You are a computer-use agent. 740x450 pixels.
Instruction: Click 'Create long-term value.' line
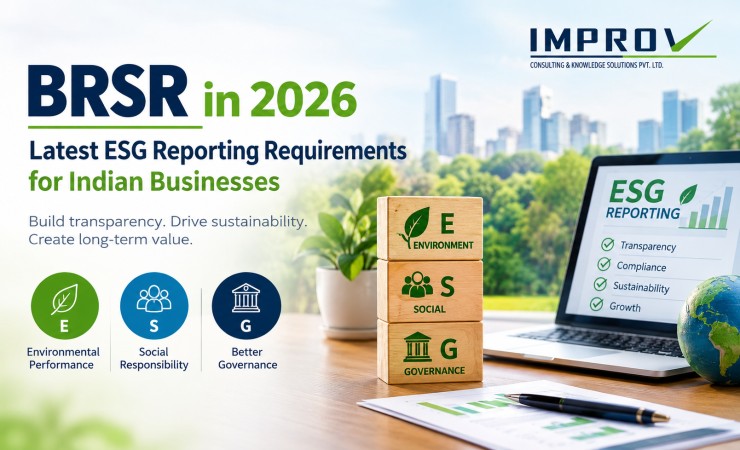(x=110, y=240)
